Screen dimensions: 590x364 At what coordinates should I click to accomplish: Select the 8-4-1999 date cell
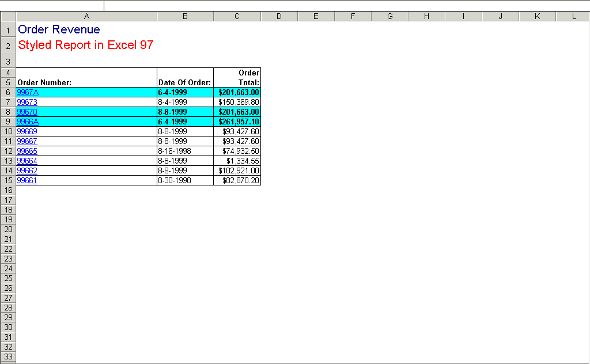coord(185,103)
